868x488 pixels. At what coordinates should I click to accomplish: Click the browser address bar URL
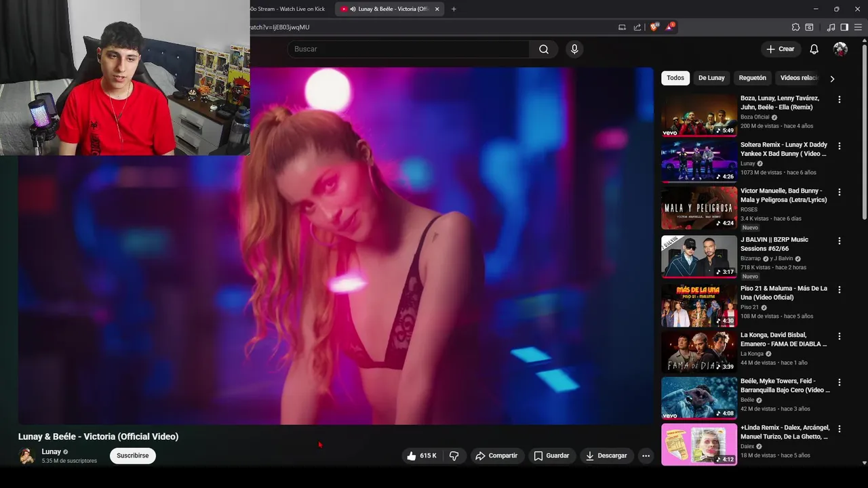pyautogui.click(x=279, y=27)
